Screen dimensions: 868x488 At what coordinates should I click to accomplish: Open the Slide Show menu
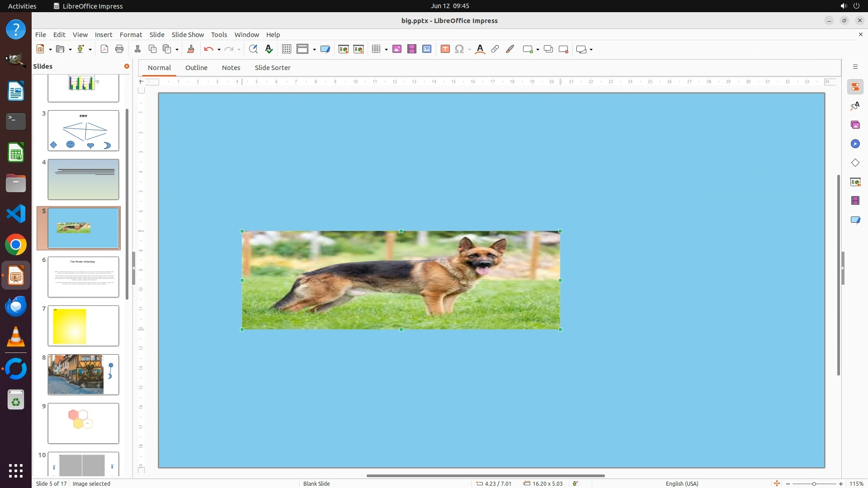pyautogui.click(x=188, y=35)
